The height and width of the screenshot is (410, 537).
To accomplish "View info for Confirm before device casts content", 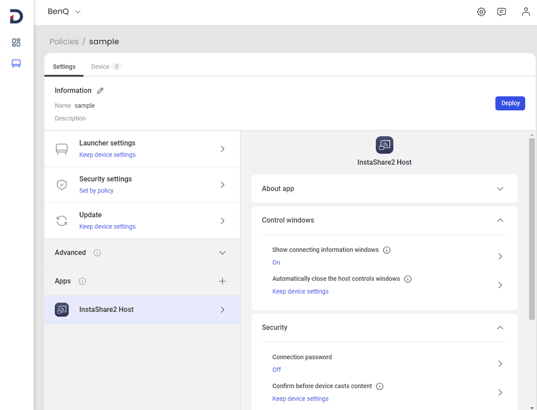I will (379, 386).
